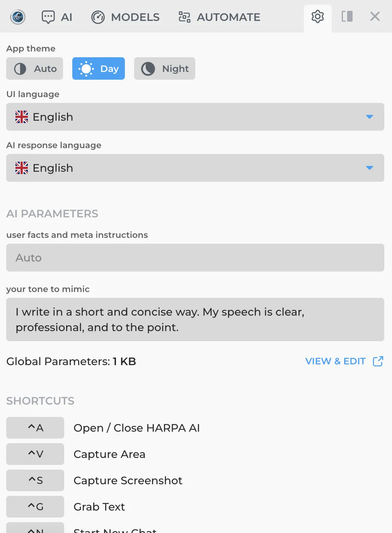Screen dimensions: 392x533
Task: Click the ^V Capture Area shortcut button
Action: pyautogui.click(x=35, y=454)
